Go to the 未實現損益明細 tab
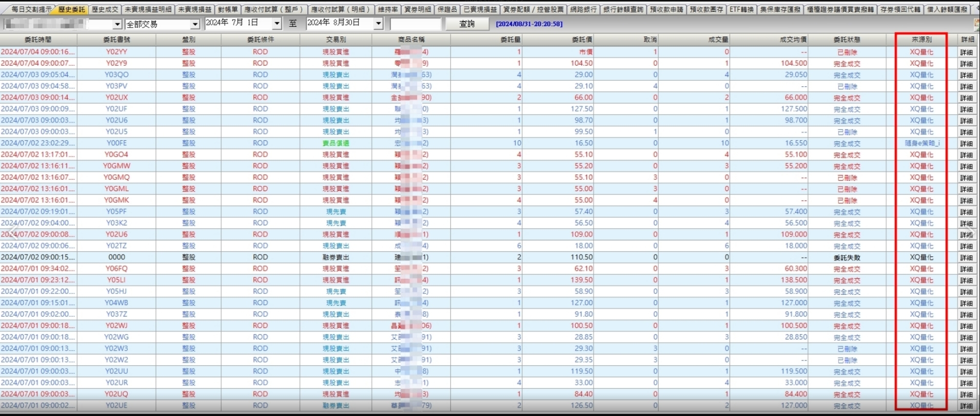This screenshot has width=980, height=416. 148,9
